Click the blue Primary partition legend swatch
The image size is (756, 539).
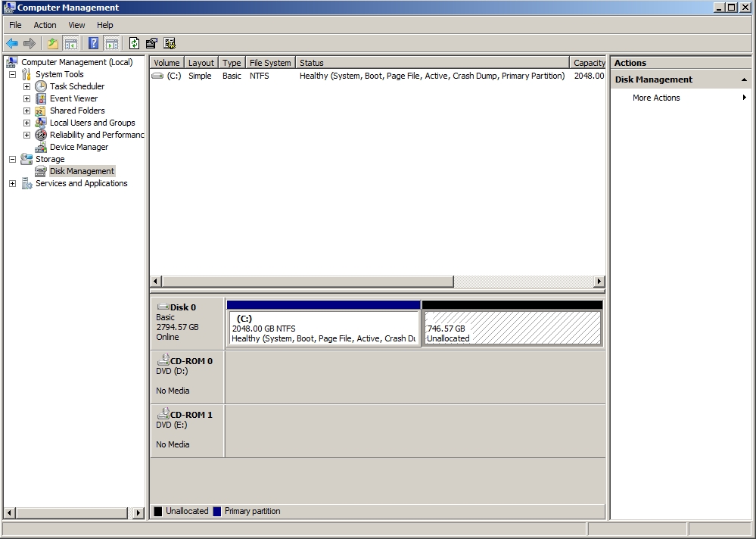tap(217, 512)
